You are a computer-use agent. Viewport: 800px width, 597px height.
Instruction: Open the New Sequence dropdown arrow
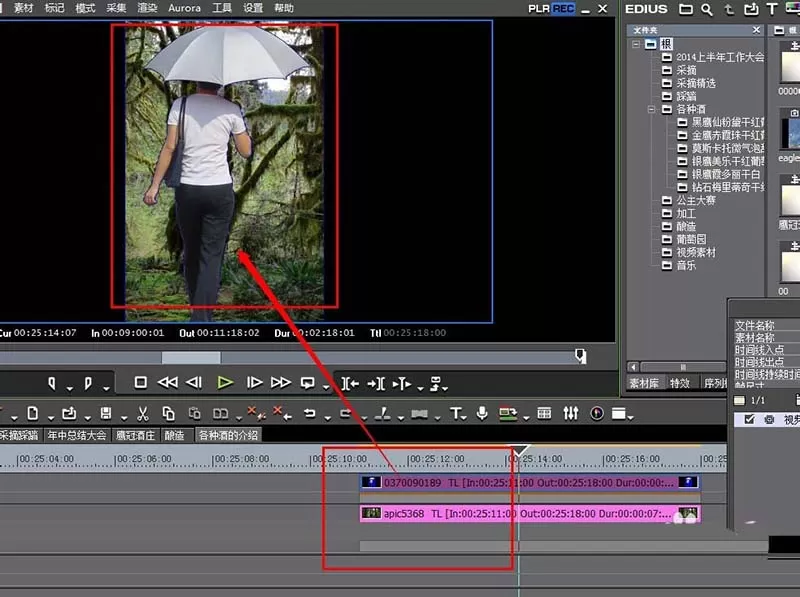point(51,418)
